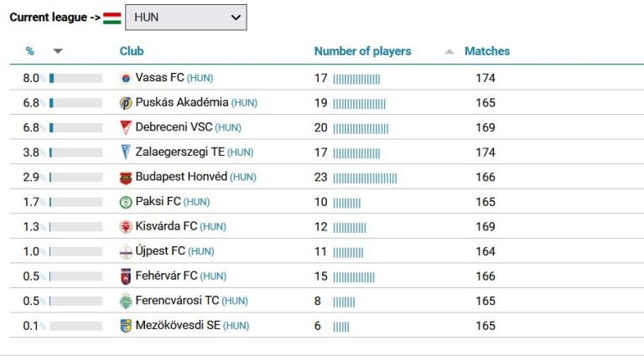
Task: Click the Mezőkövesdi SE club badge
Action: (126, 326)
